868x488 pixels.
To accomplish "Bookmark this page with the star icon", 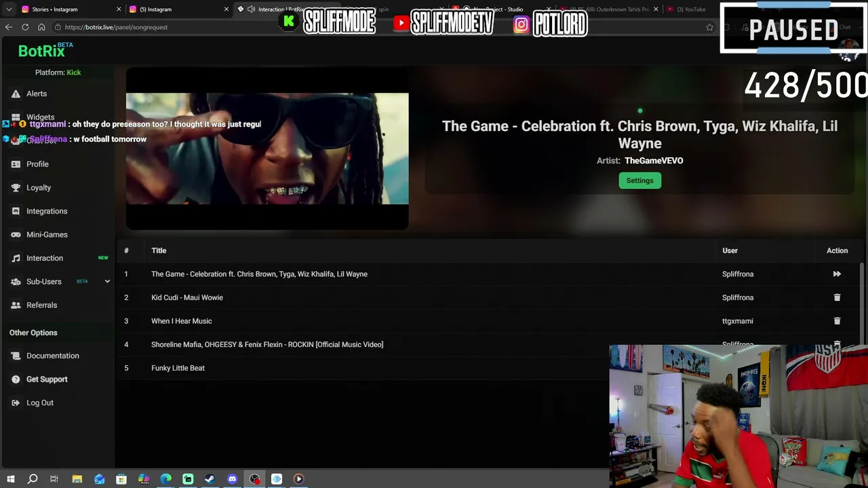I will (x=709, y=27).
